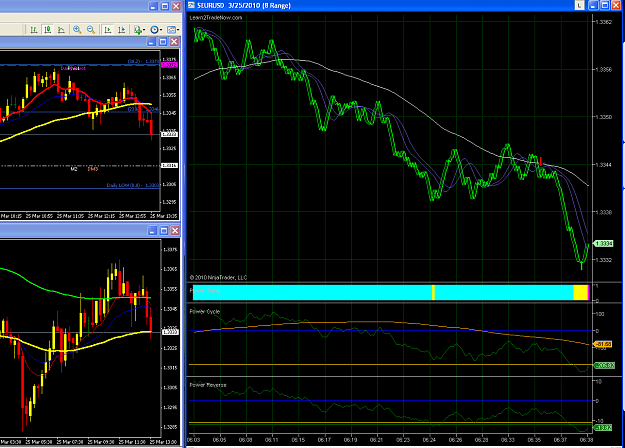Viewport: 625px width, 448px height.
Task: Maximize the lower candlestick chart sub-window
Action: pos(164,230)
